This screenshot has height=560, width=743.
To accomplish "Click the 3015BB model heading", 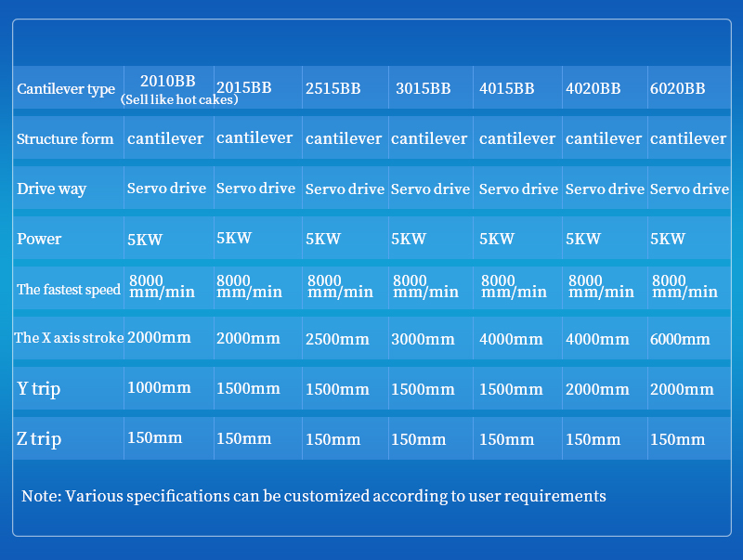I will pyautogui.click(x=424, y=88).
